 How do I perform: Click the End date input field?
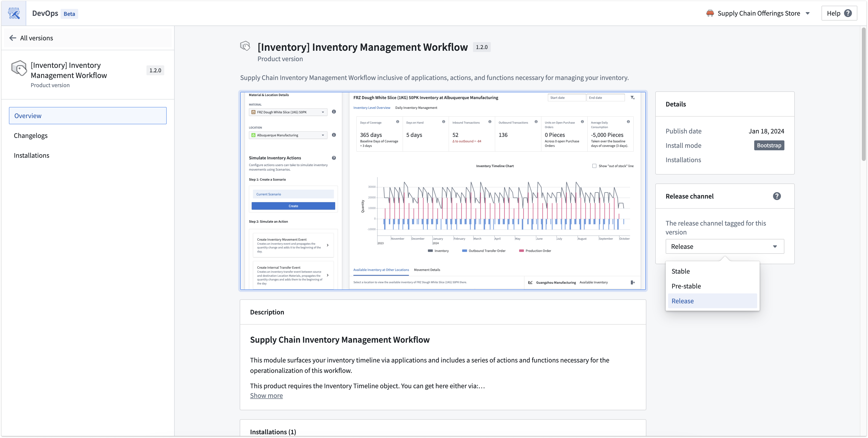click(x=605, y=98)
